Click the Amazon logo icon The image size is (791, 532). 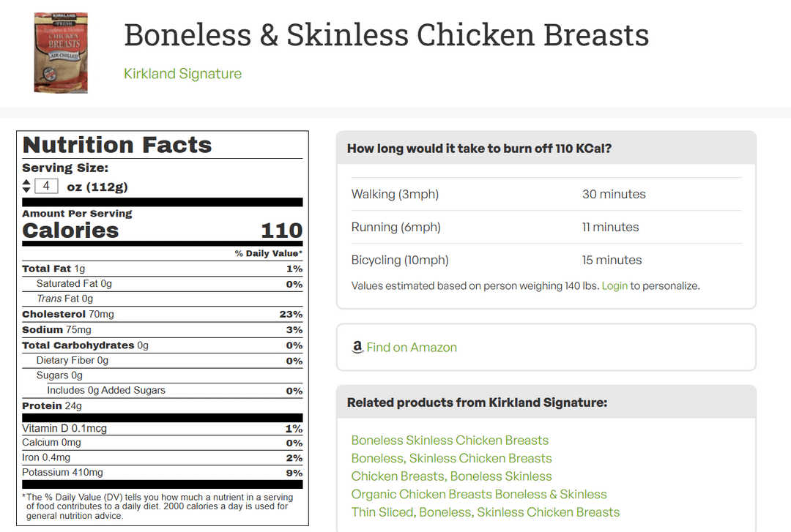[357, 347]
